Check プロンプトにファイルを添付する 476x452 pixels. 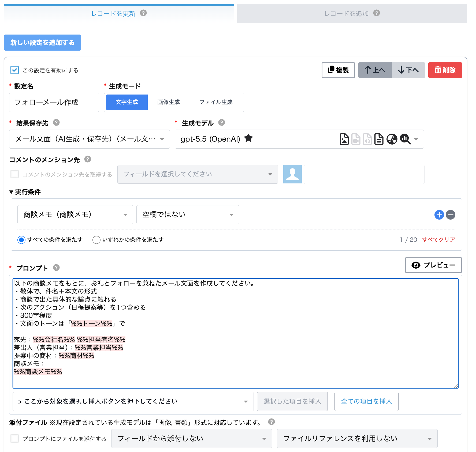(14, 439)
